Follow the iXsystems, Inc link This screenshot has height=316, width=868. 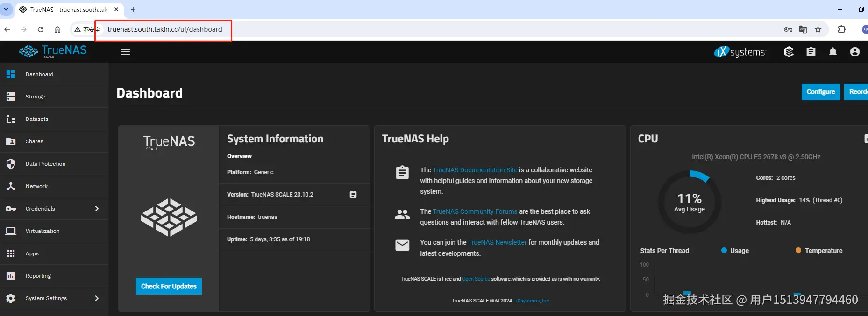533,301
